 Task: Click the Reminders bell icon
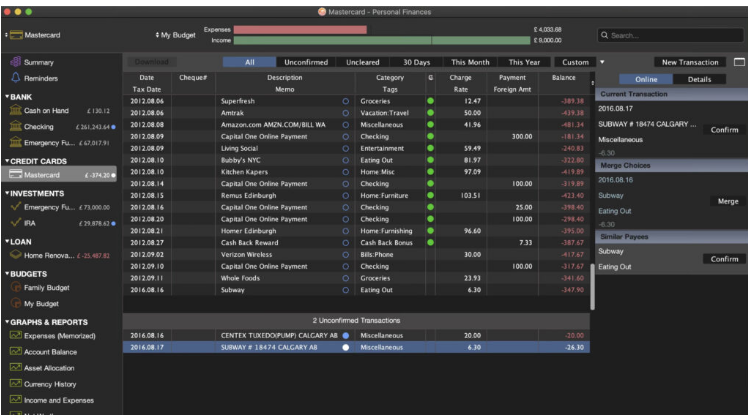(14, 78)
